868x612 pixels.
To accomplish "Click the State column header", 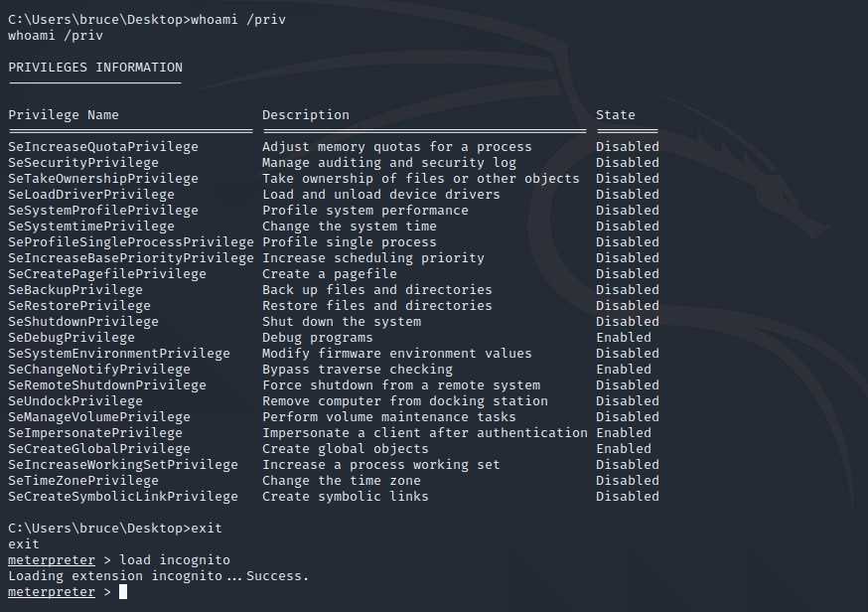I will click(x=616, y=115).
